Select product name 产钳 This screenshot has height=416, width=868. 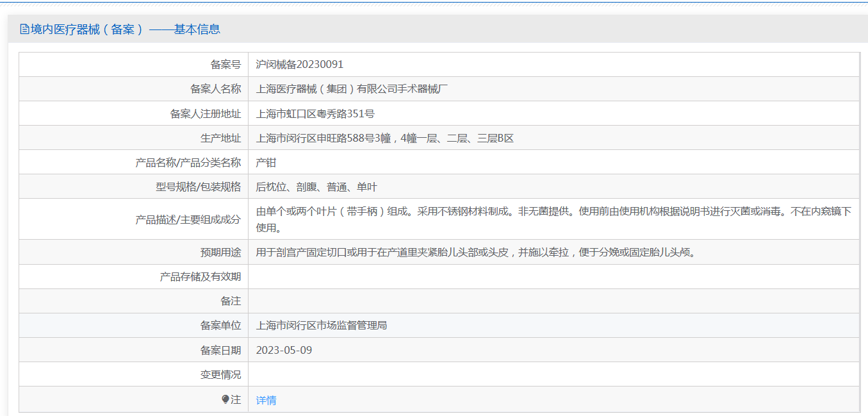coord(266,162)
